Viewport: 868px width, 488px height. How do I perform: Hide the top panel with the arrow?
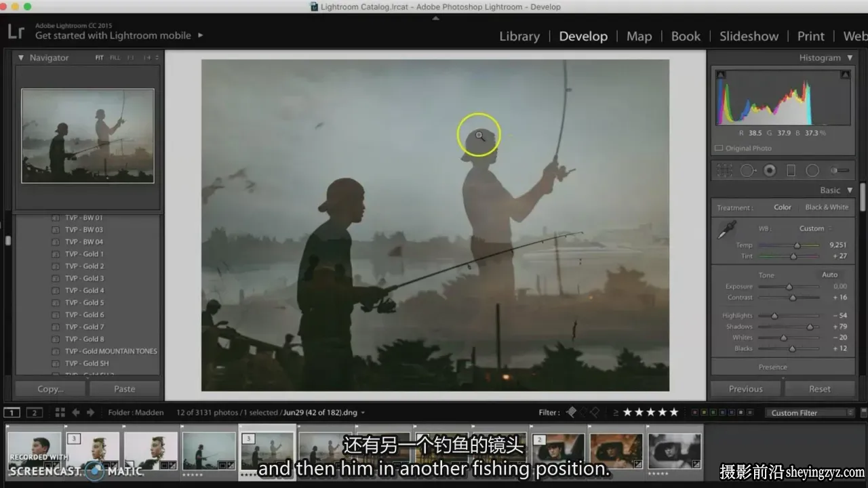435,18
